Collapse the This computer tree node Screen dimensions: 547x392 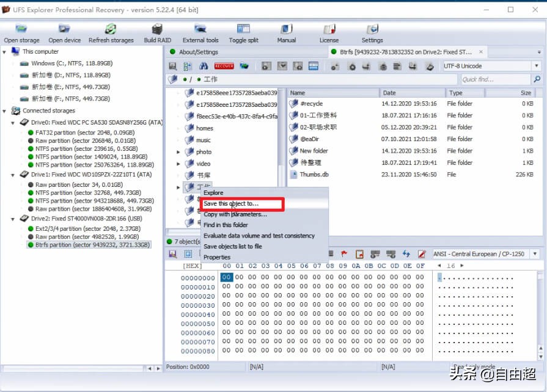(x=4, y=52)
